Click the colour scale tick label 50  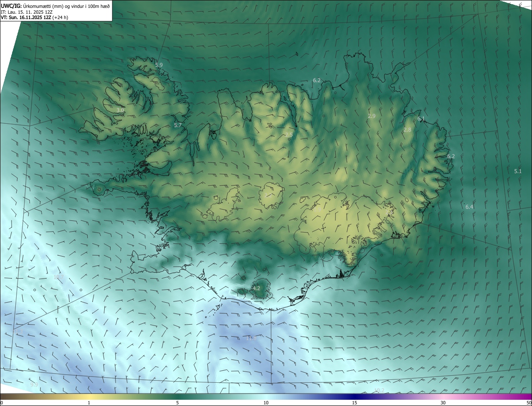click(x=528, y=403)
